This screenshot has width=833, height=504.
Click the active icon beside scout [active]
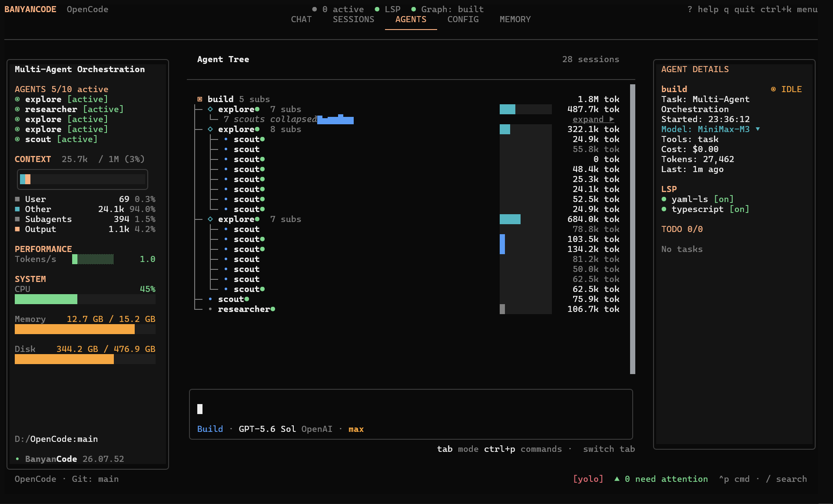(x=17, y=139)
